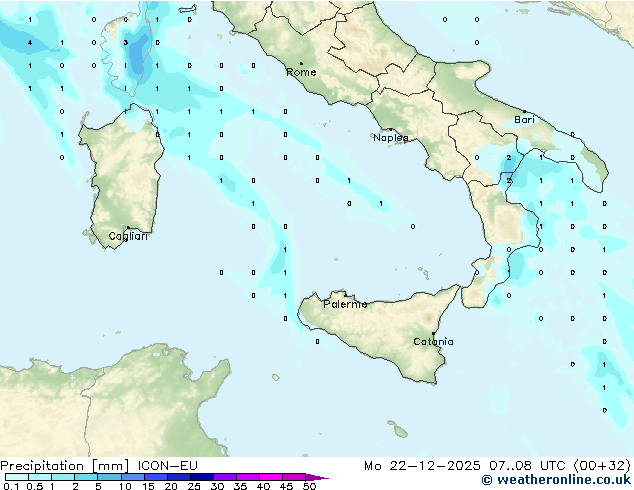
Task: Click the precipitation value 4 west of Corsica
Action: coord(30,42)
